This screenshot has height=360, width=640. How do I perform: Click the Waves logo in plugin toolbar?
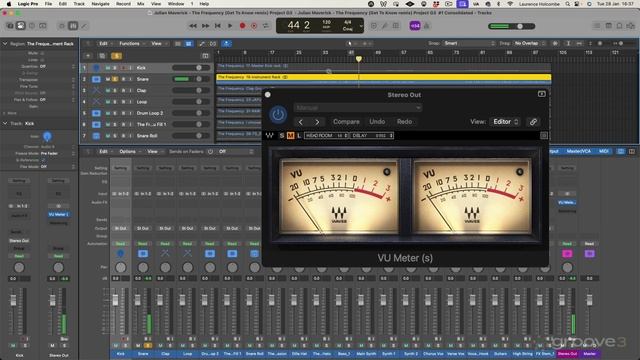pos(270,136)
